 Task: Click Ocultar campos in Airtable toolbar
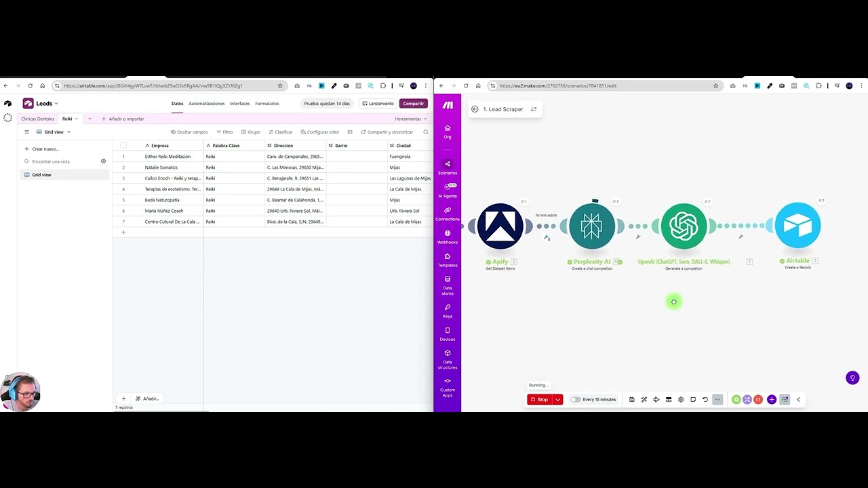pyautogui.click(x=189, y=132)
